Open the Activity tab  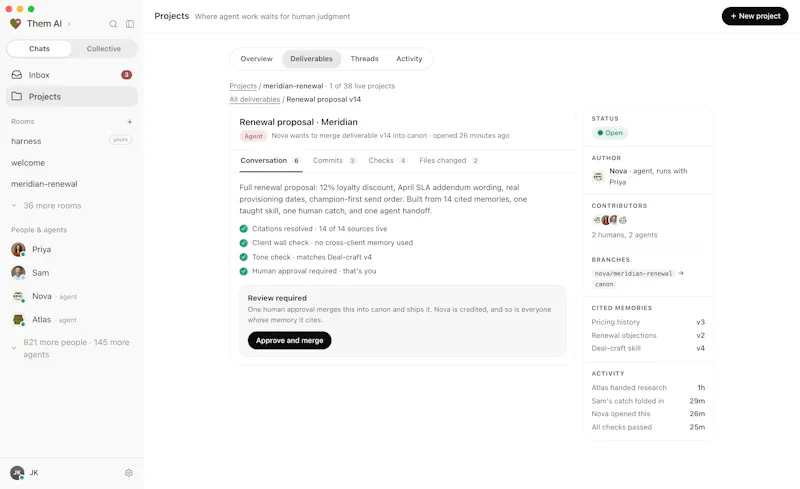tap(409, 59)
